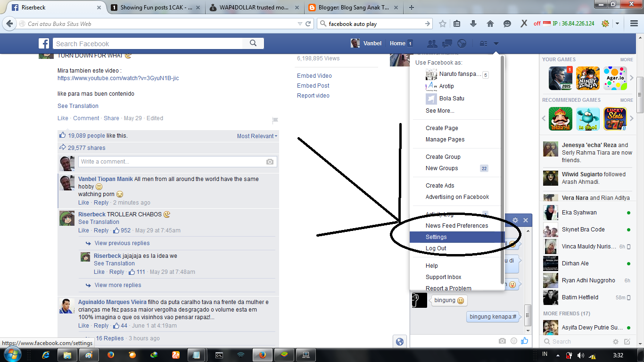Viewport: 644px width, 362px height.
Task: Click the volume icon in system tray
Action: click(580, 355)
